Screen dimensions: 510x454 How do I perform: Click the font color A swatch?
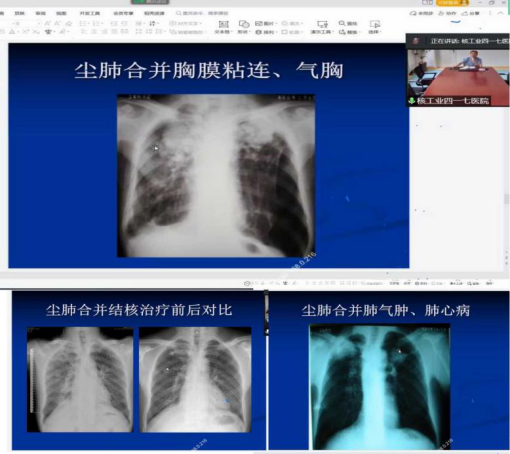pos(12,32)
